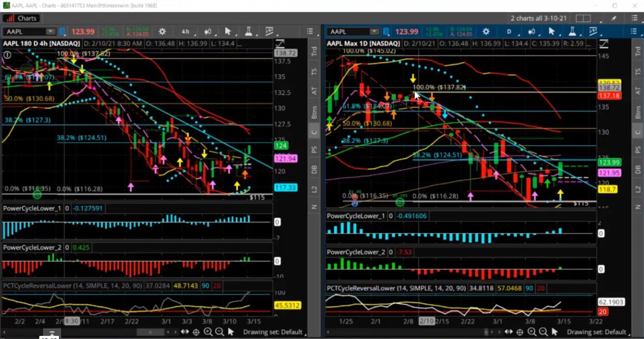Click the pin icon in the top bar
The image size is (644, 339).
pyautogui.click(x=614, y=19)
